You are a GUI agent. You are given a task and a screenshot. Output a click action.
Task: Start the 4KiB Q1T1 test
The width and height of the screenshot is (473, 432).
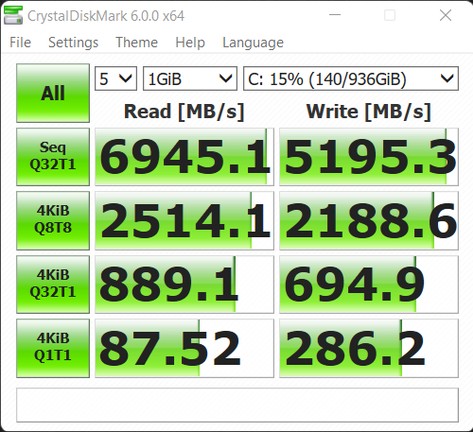tap(53, 348)
